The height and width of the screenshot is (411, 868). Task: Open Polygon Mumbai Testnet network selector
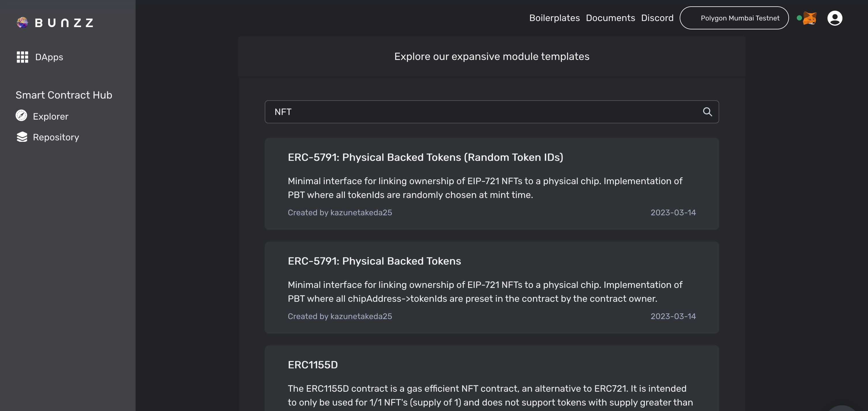point(734,18)
